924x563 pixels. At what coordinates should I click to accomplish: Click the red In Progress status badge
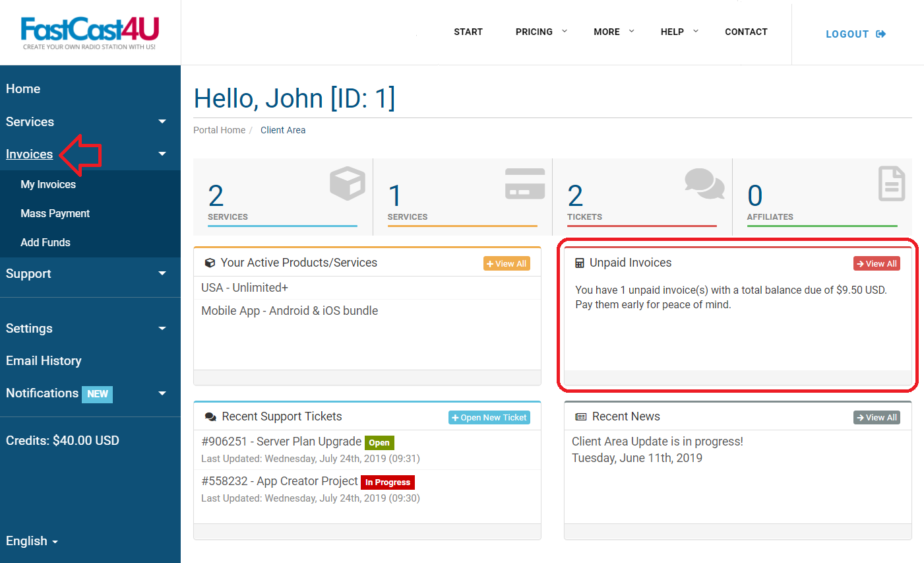pyautogui.click(x=388, y=482)
